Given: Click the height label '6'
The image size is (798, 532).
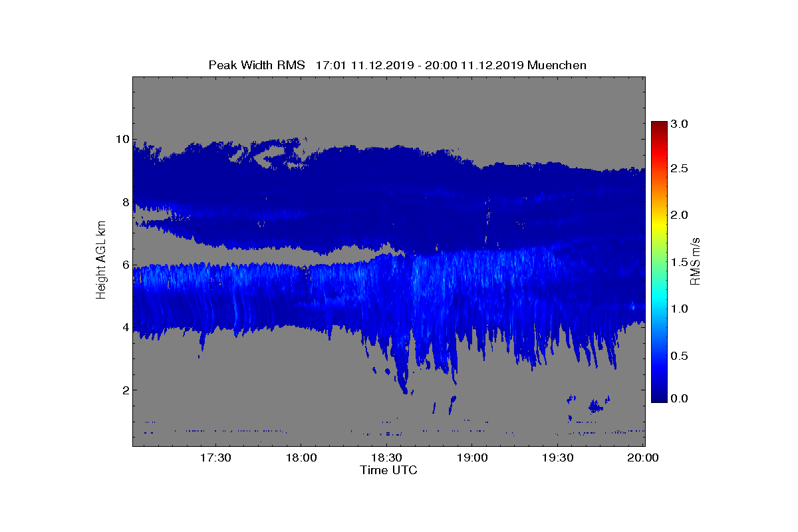Looking at the screenshot, I should (x=125, y=265).
